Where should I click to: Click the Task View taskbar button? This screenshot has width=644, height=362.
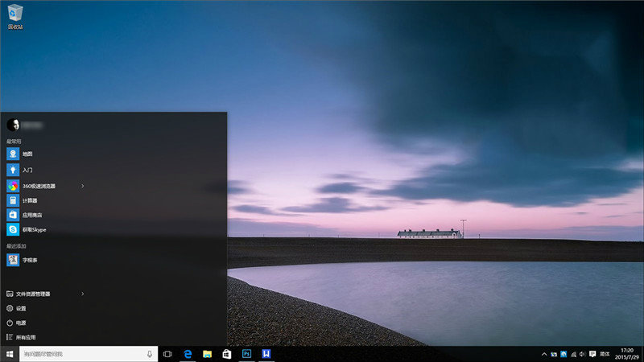[167, 354]
